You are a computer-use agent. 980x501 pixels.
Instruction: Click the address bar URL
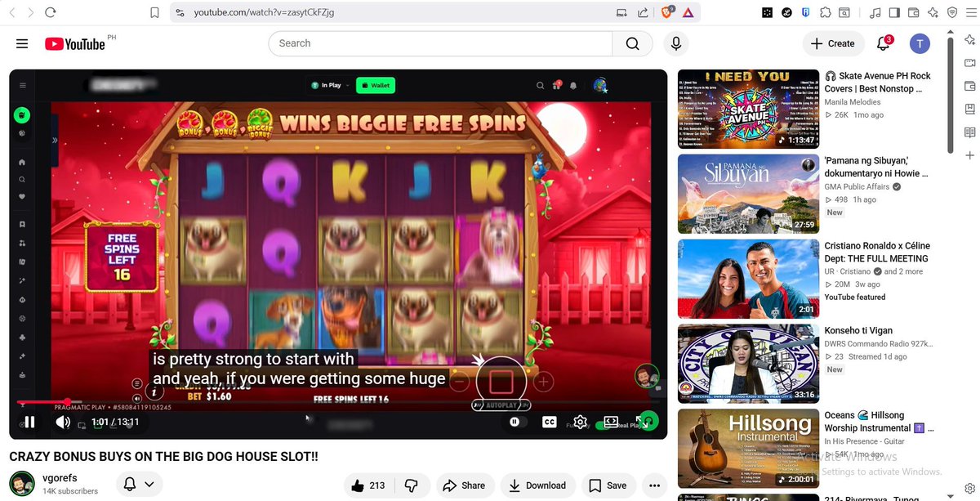click(264, 12)
